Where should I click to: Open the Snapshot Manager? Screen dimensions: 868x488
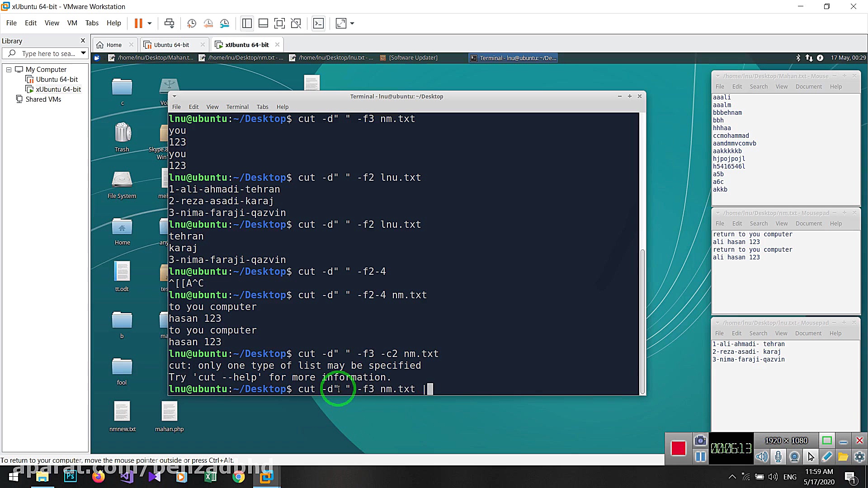click(225, 23)
